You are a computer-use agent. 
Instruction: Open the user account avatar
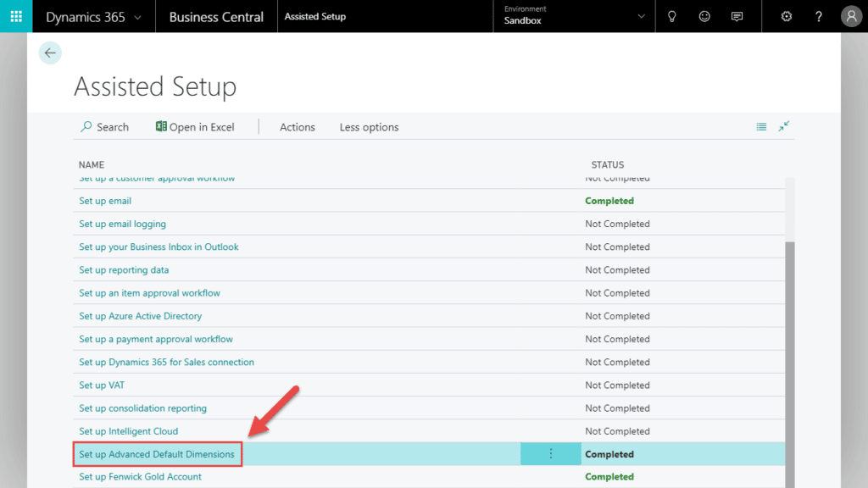pos(851,16)
